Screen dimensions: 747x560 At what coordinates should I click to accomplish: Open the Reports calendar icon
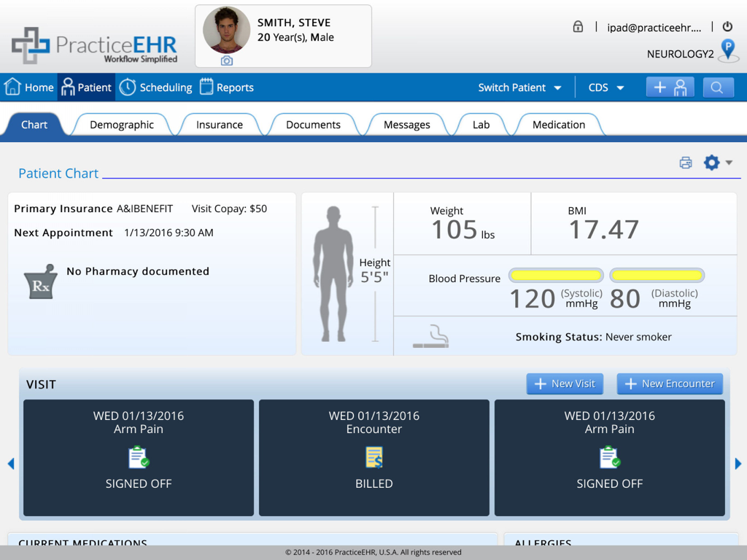pos(206,87)
